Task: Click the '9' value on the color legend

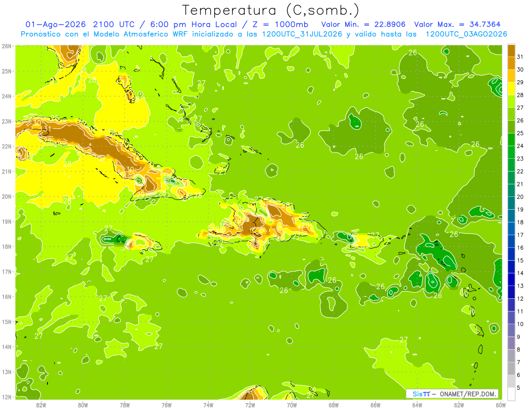Action: 519,337
